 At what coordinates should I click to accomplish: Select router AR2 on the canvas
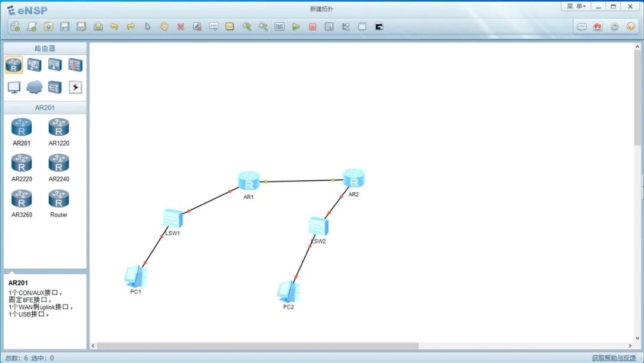[354, 179]
